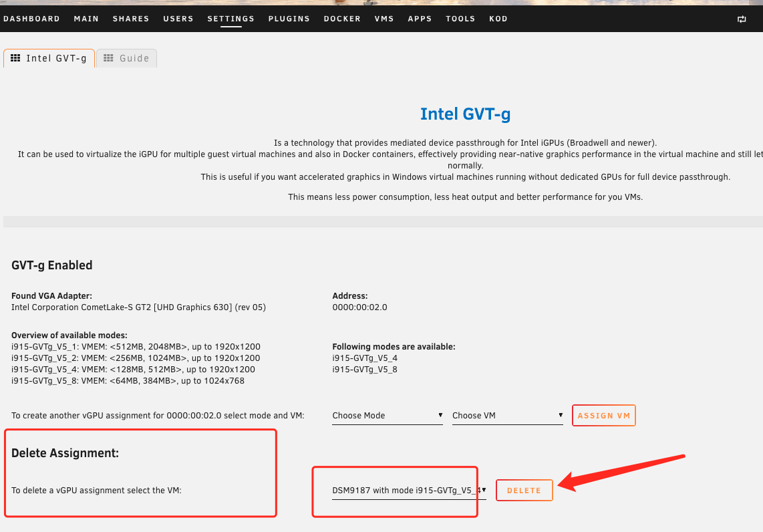Screen dimensions: 763x532
Task: Select the Settings menu item
Action: click(231, 19)
